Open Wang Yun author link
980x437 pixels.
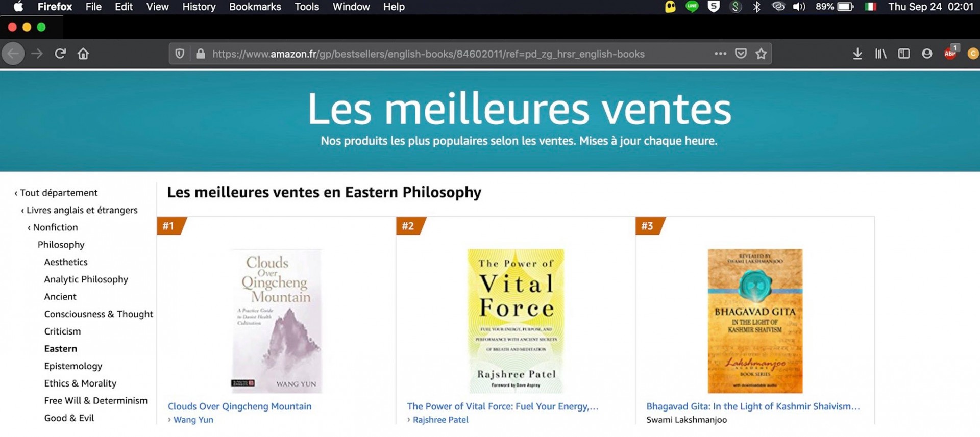pyautogui.click(x=193, y=420)
